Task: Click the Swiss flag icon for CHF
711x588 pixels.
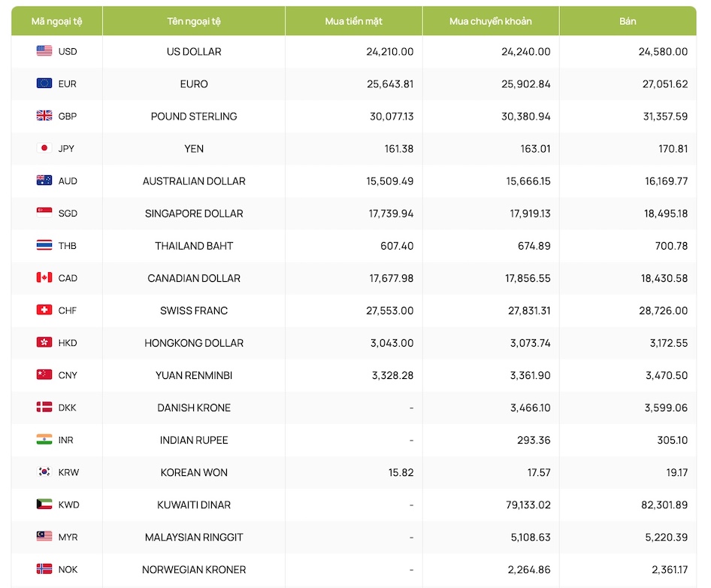Action: click(44, 310)
